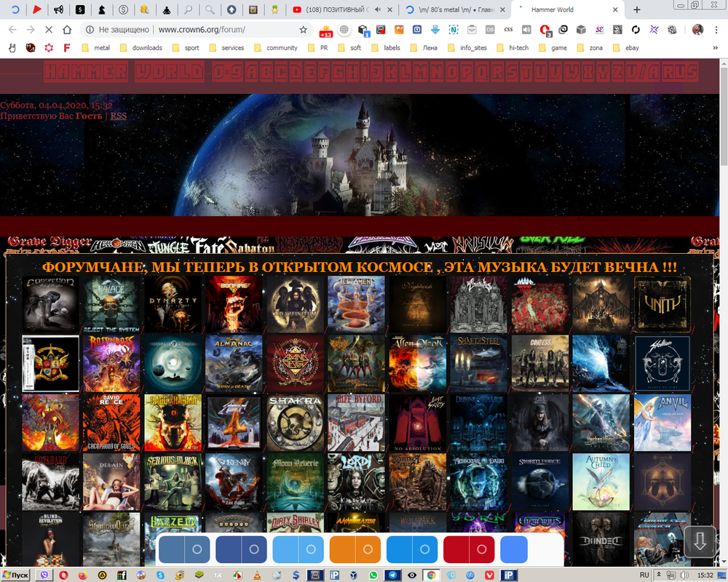
Task: Click the orange share button
Action: [x=355, y=549]
